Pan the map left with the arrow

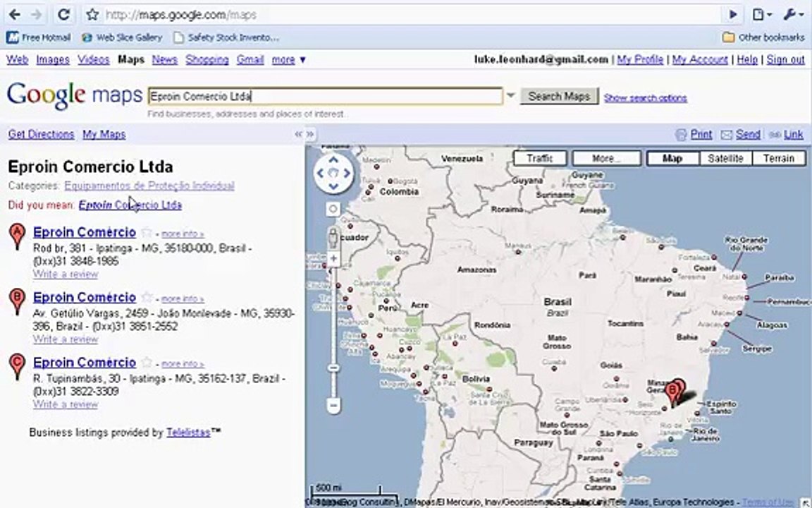tap(320, 173)
